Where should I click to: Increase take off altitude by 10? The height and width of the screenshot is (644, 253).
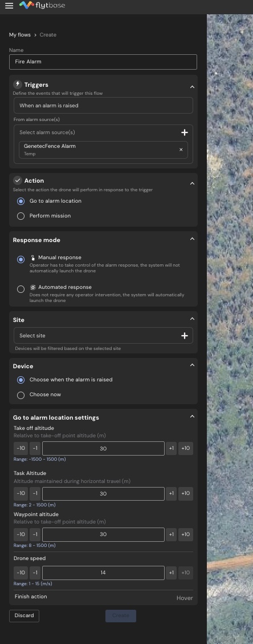pos(185,449)
